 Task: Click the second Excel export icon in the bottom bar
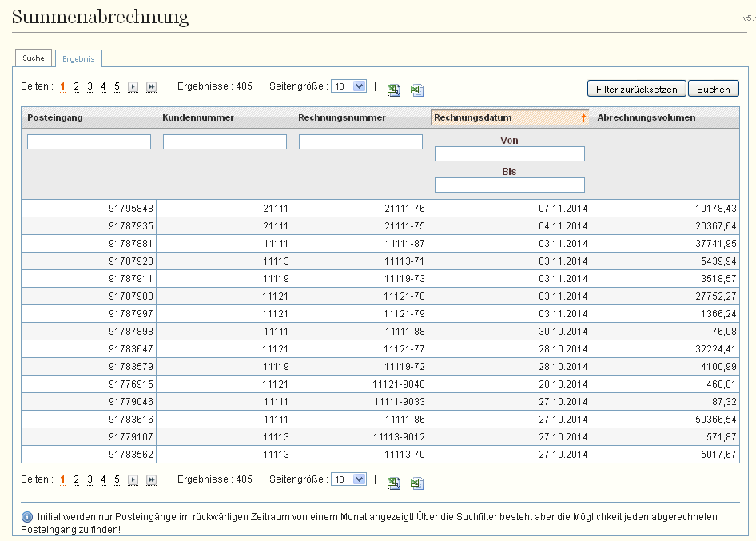417,483
